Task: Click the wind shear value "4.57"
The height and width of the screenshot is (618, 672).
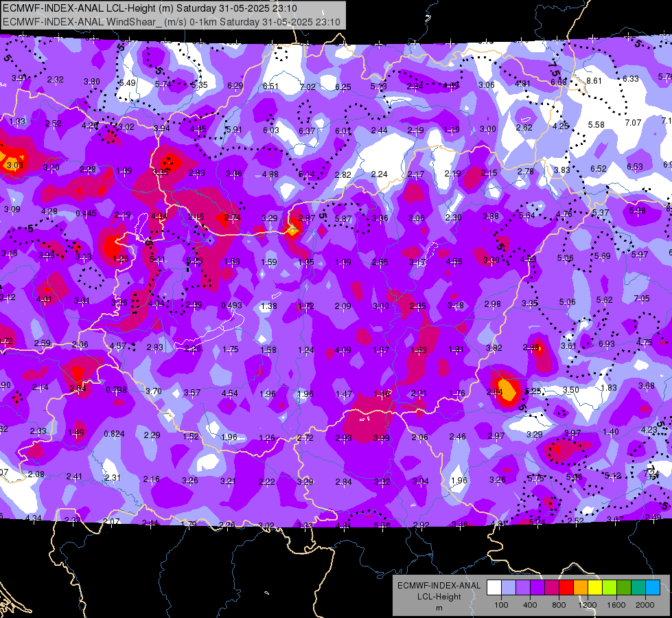Action: pyautogui.click(x=118, y=346)
